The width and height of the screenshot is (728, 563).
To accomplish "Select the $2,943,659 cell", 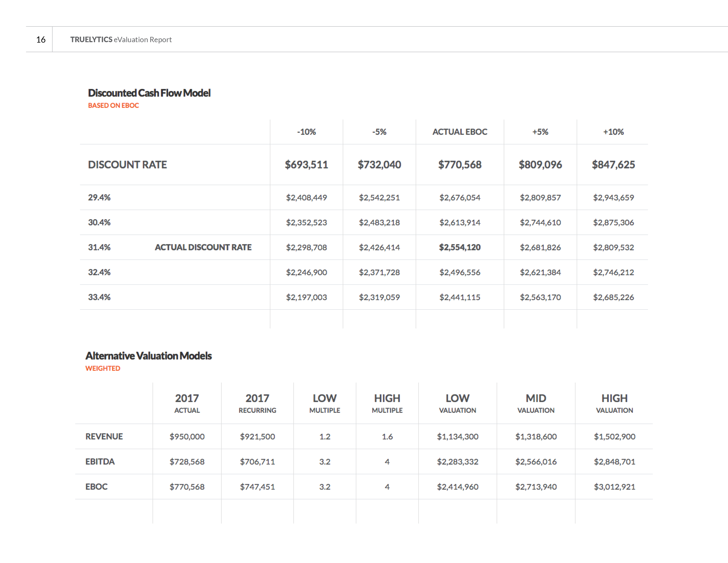I will click(613, 197).
